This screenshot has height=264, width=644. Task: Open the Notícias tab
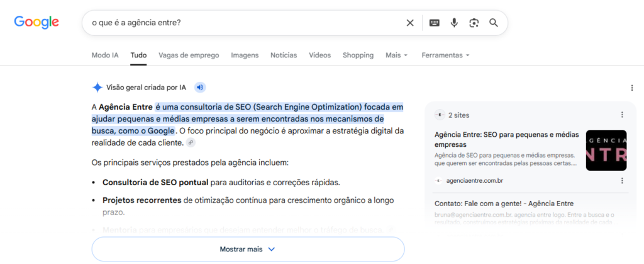pyautogui.click(x=284, y=55)
